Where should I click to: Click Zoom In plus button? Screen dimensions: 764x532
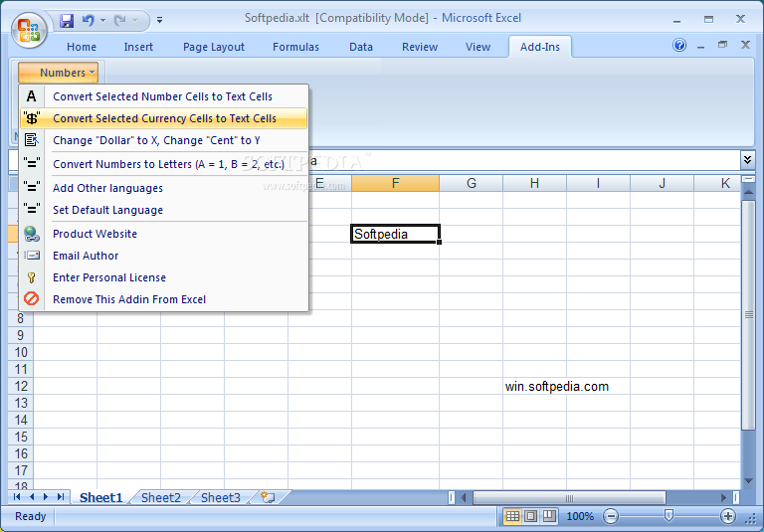coord(728,516)
